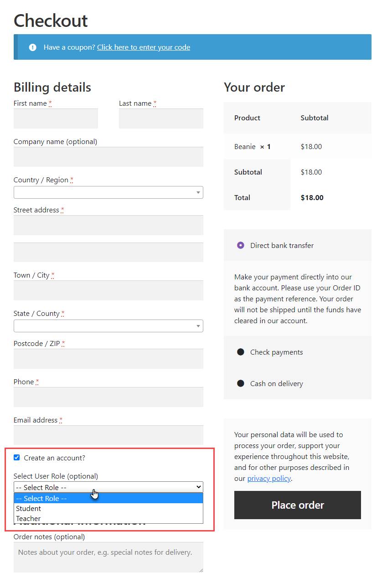Focus the First name input field
The image size is (387, 588).
click(x=56, y=119)
